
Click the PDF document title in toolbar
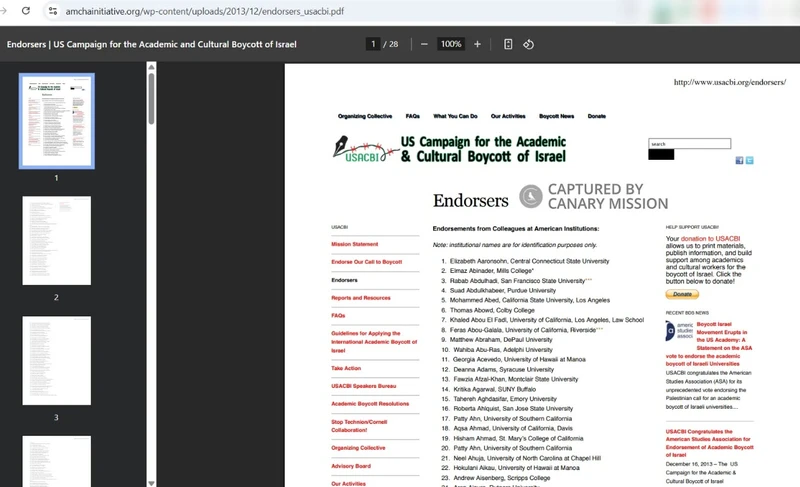tap(152, 44)
